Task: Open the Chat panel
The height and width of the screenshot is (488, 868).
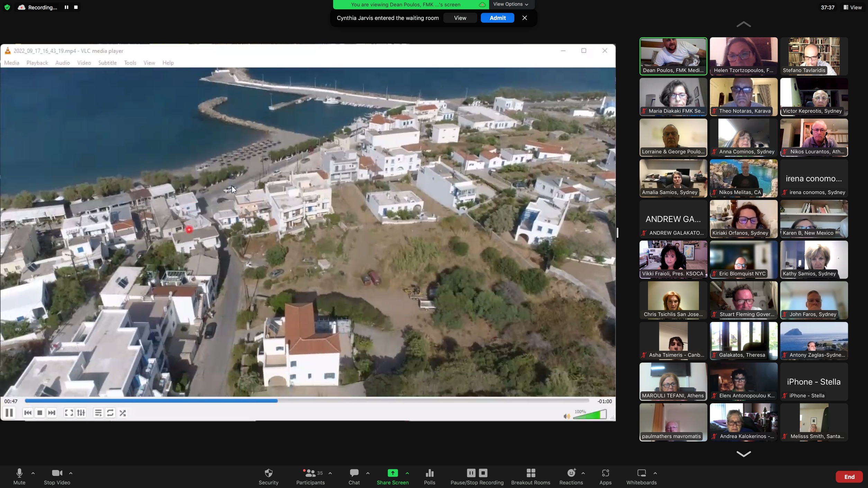Action: pyautogui.click(x=354, y=473)
